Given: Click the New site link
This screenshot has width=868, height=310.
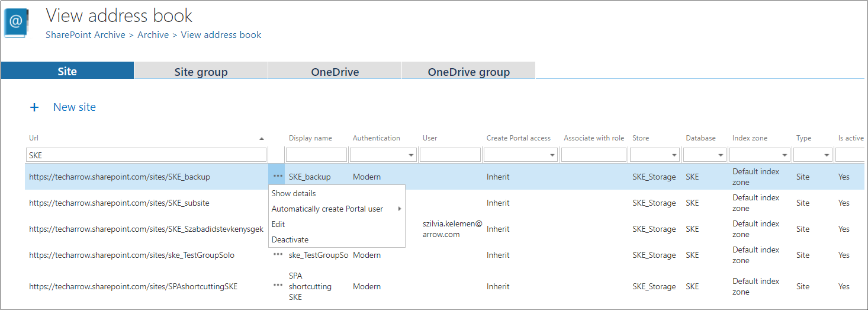Looking at the screenshot, I should point(75,107).
